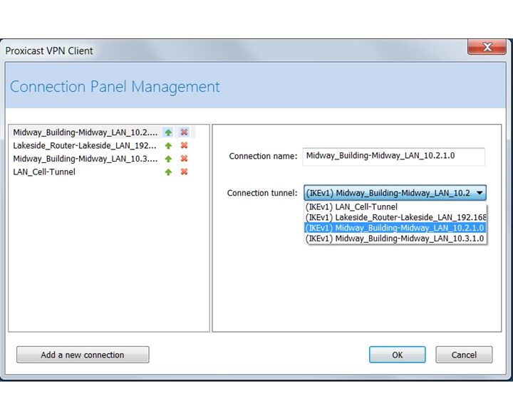Click the Cancel button
Viewport: 513px width, 420px height.
point(464,355)
